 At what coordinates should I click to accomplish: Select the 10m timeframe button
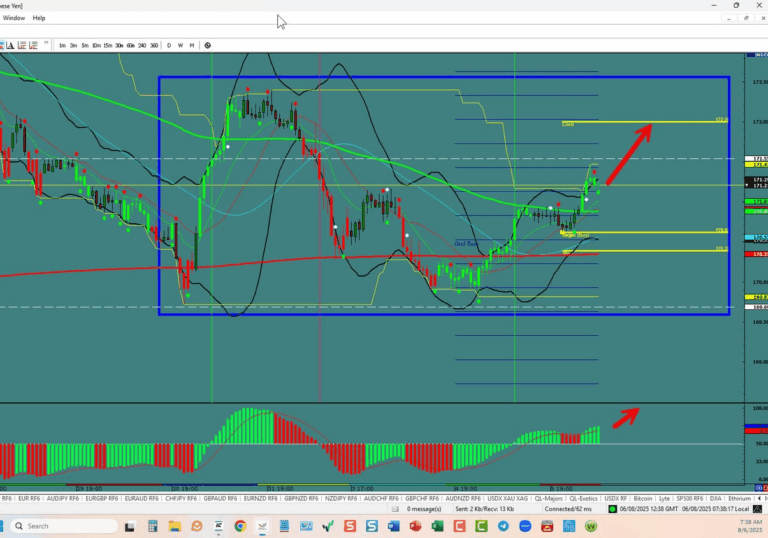click(x=96, y=46)
